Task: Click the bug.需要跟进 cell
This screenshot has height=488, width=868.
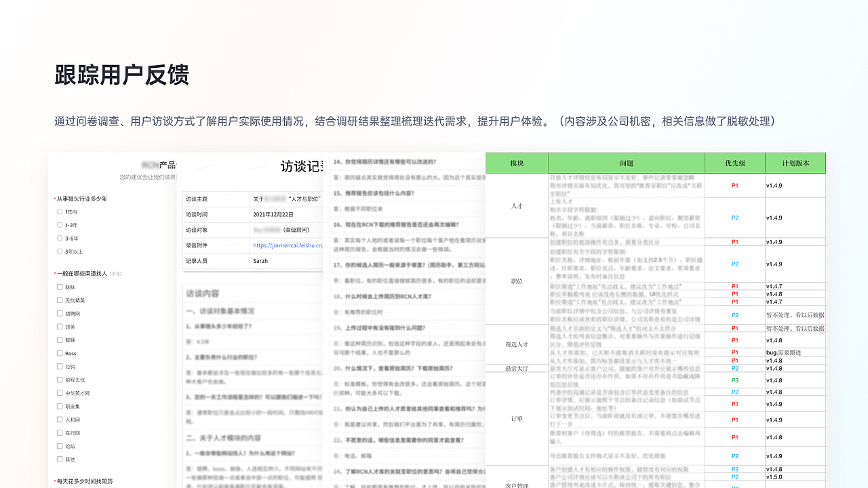Action: pos(795,352)
